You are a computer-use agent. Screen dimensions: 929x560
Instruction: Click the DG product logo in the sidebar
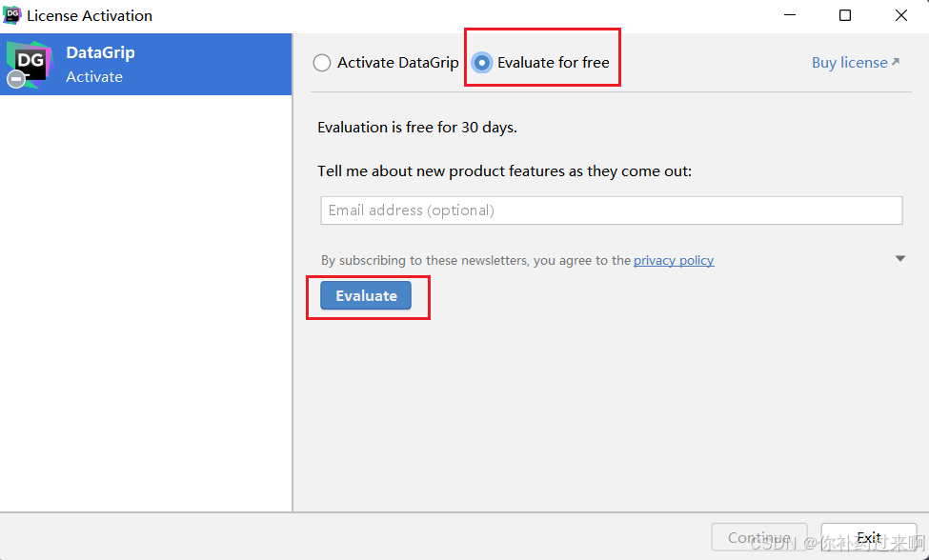point(30,65)
